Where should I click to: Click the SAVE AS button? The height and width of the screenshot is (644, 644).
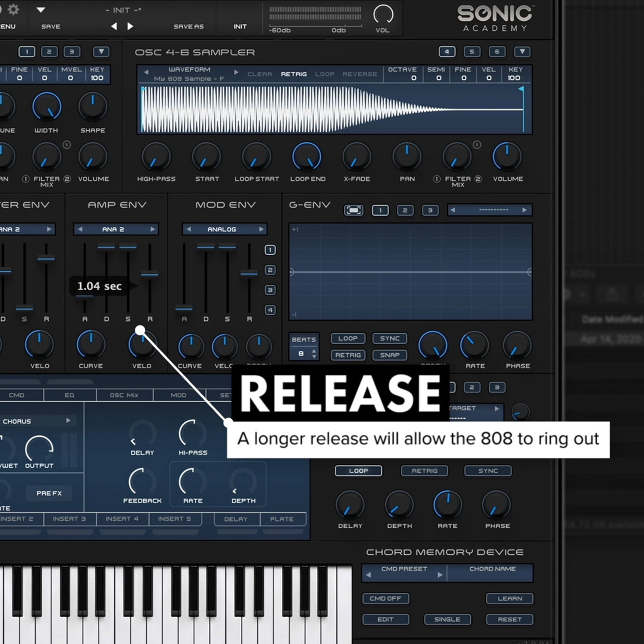(x=188, y=26)
